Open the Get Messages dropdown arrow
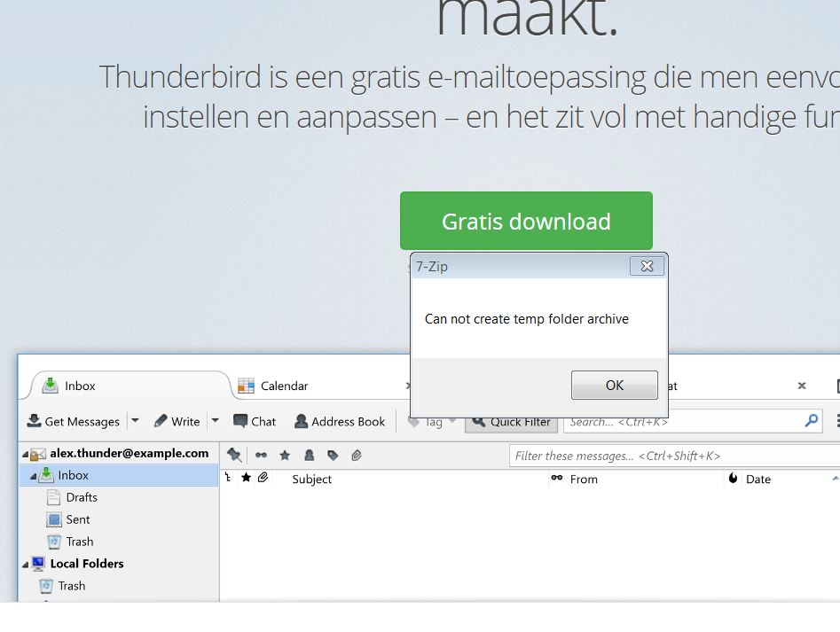Viewport: 840px width, 632px height. coord(135,421)
